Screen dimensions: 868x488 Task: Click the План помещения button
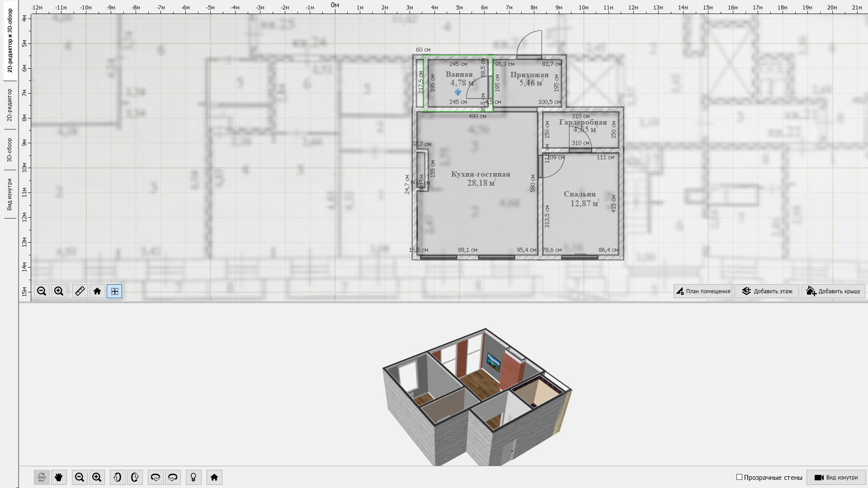click(703, 291)
